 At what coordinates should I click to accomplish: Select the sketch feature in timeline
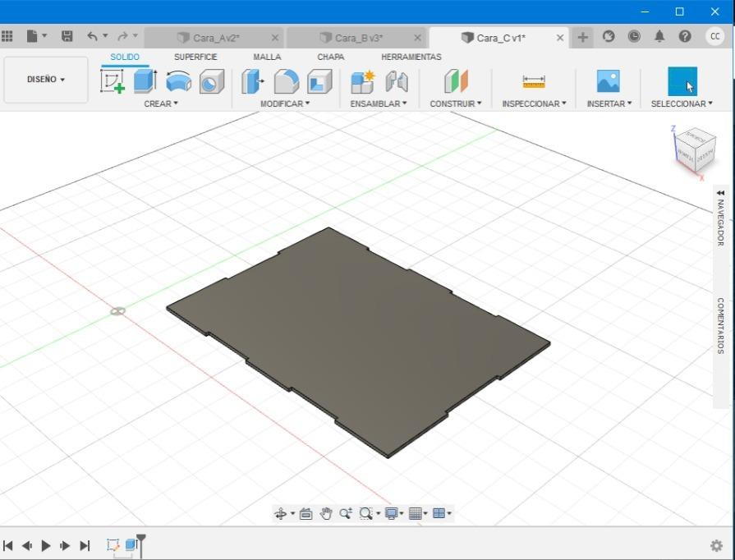[x=113, y=544]
